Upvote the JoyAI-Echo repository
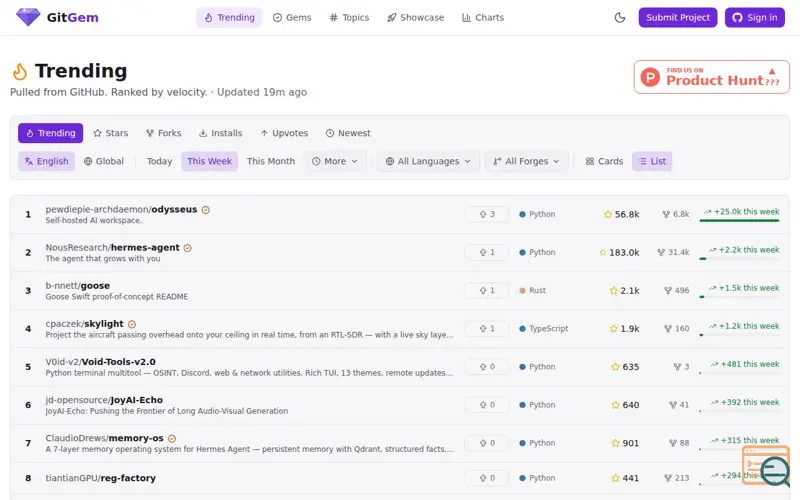Viewport: 800px width, 500px height. (x=487, y=405)
